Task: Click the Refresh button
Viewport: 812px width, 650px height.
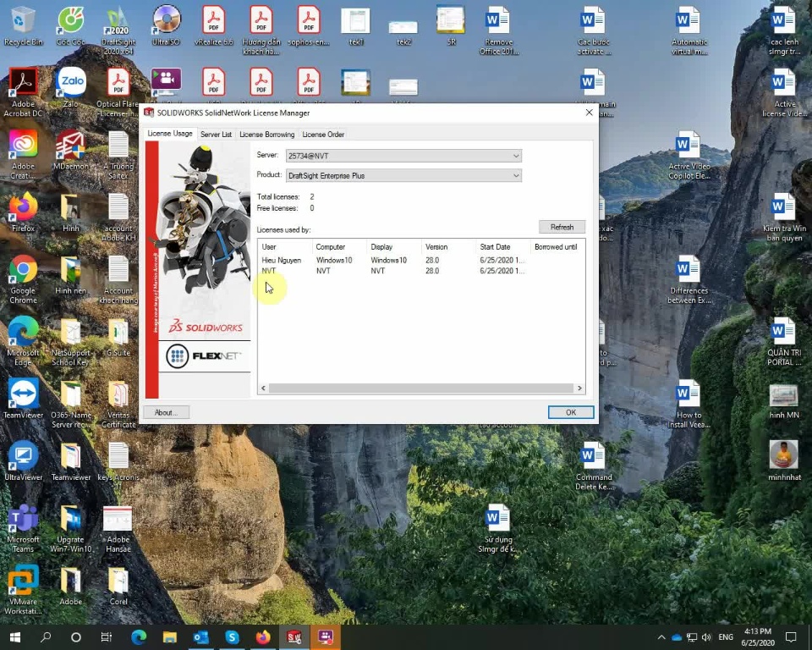Action: tap(562, 227)
